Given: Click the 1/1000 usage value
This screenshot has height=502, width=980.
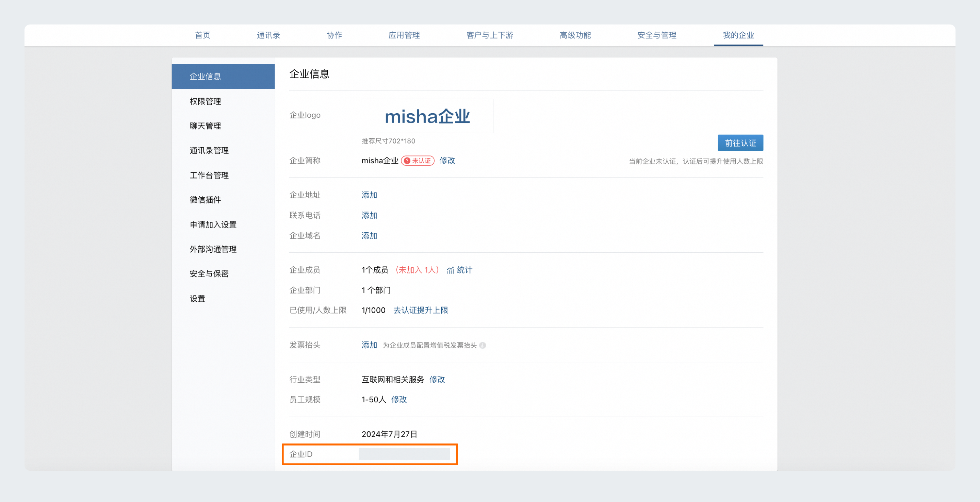Looking at the screenshot, I should 374,310.
